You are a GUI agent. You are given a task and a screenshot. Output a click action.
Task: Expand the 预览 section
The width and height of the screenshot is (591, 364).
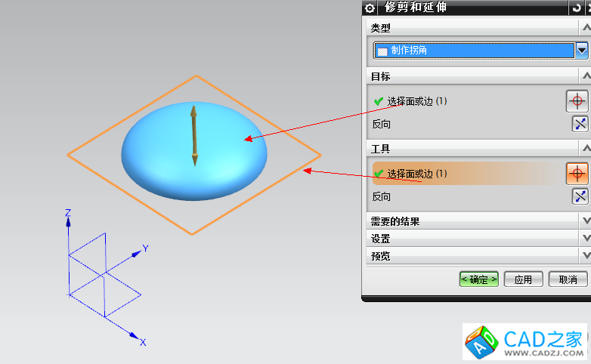coord(585,256)
